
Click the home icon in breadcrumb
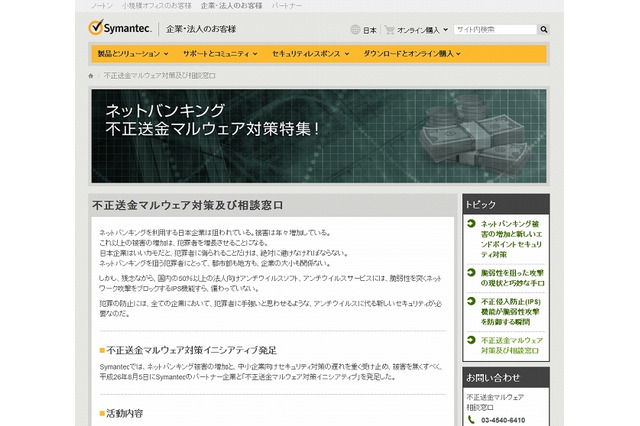click(91, 75)
